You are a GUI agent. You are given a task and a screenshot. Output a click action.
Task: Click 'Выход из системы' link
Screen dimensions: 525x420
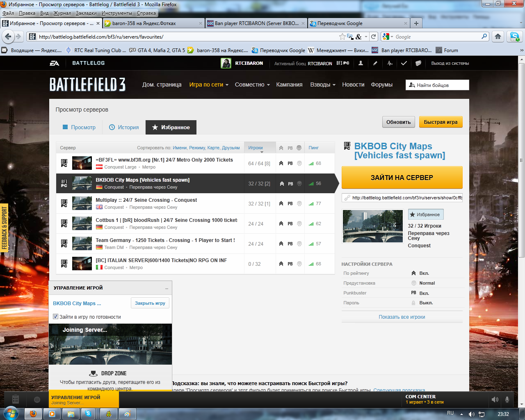coord(450,63)
